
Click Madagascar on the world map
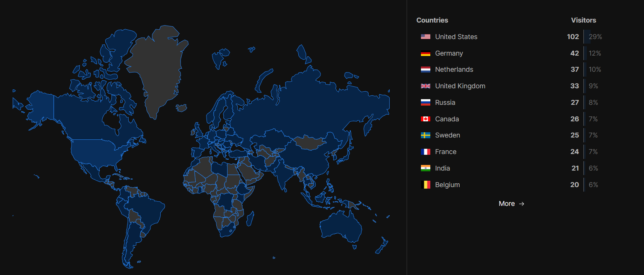(250, 219)
